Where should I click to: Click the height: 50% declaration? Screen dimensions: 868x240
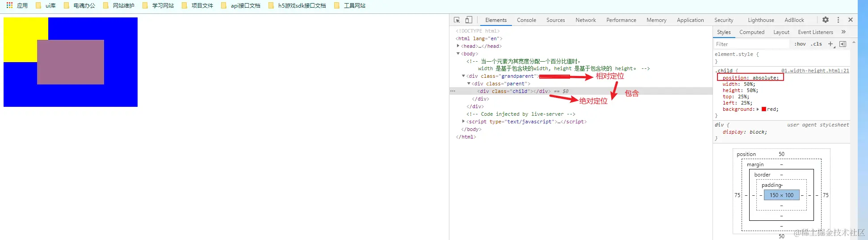tap(740, 90)
